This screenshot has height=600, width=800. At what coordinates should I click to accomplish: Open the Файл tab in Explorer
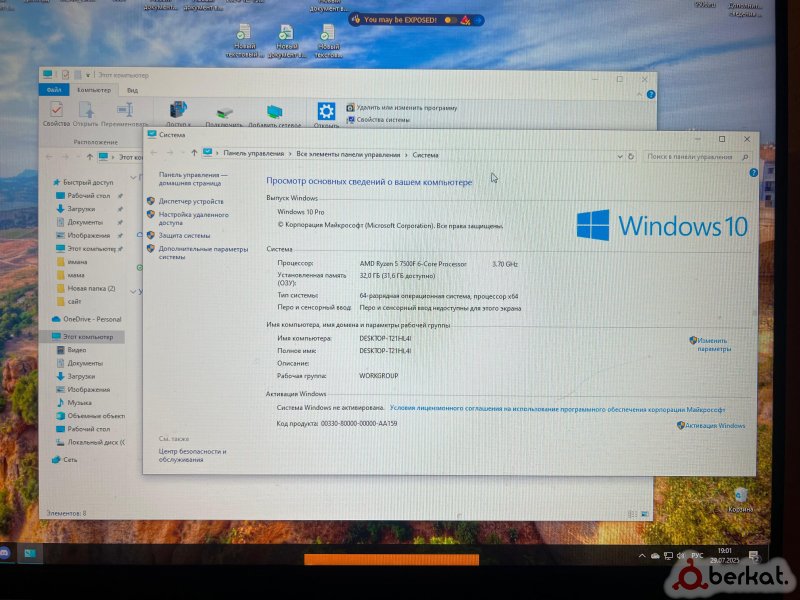pyautogui.click(x=52, y=90)
